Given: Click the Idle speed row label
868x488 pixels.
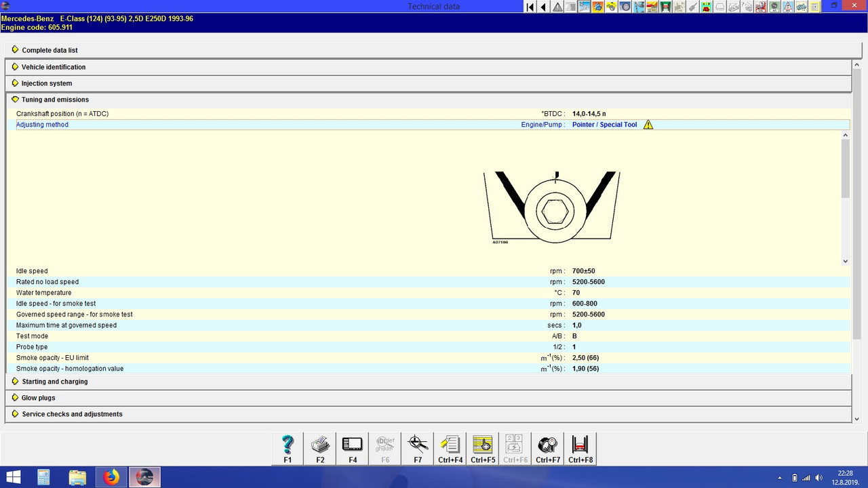Looking at the screenshot, I should coord(32,271).
